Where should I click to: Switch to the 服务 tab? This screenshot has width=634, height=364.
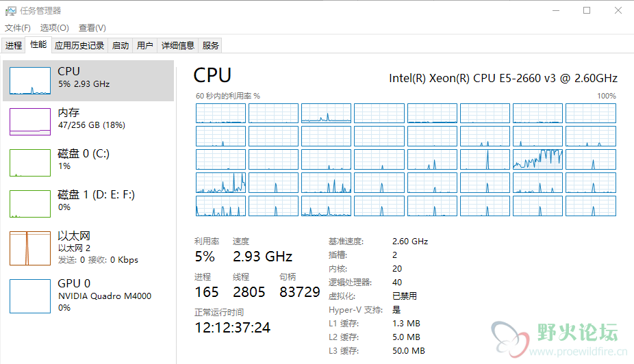210,45
